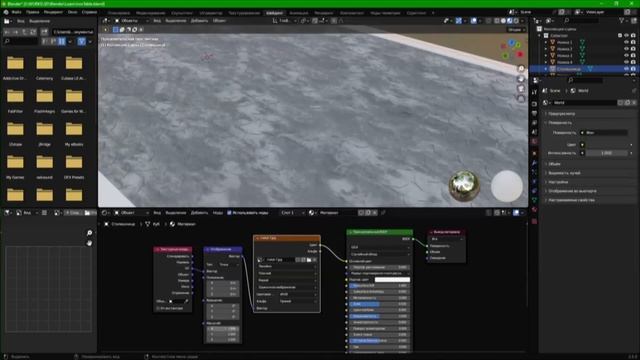The height and width of the screenshot is (360, 640).
Task: Open the Добавить menu in node editor
Action: coord(200,213)
